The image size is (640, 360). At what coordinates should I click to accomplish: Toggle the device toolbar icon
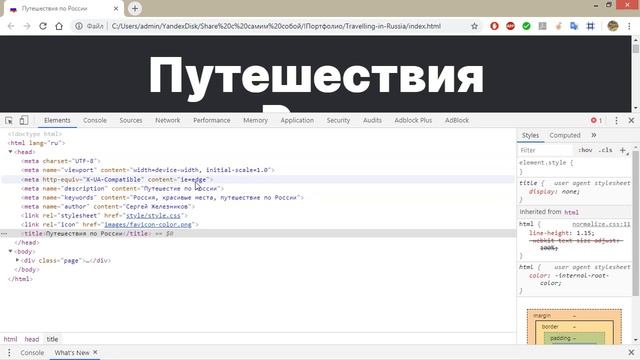click(24, 120)
